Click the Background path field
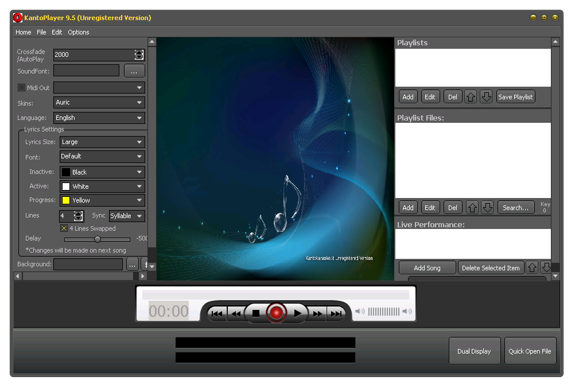Viewport: 575px width, 392px height. pyautogui.click(x=88, y=265)
